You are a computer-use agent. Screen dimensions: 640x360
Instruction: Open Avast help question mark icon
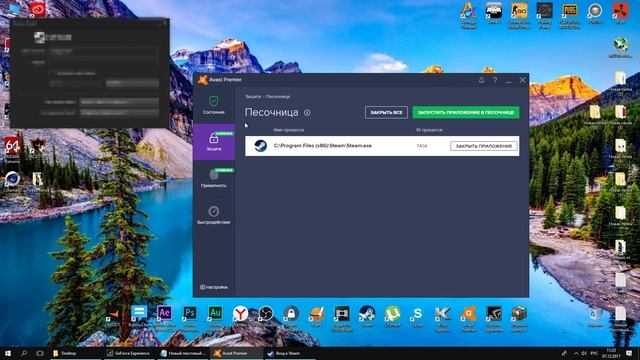pyautogui.click(x=495, y=80)
